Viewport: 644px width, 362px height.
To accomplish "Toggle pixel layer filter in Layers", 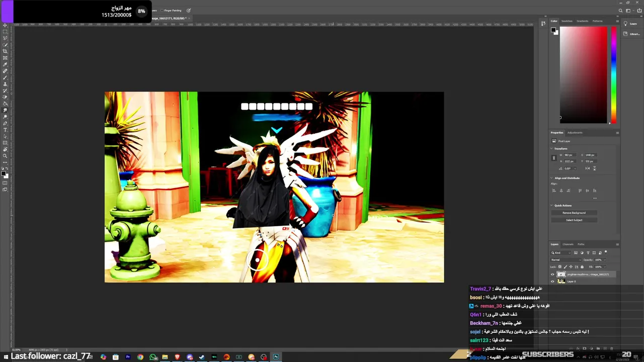I will coord(576,253).
